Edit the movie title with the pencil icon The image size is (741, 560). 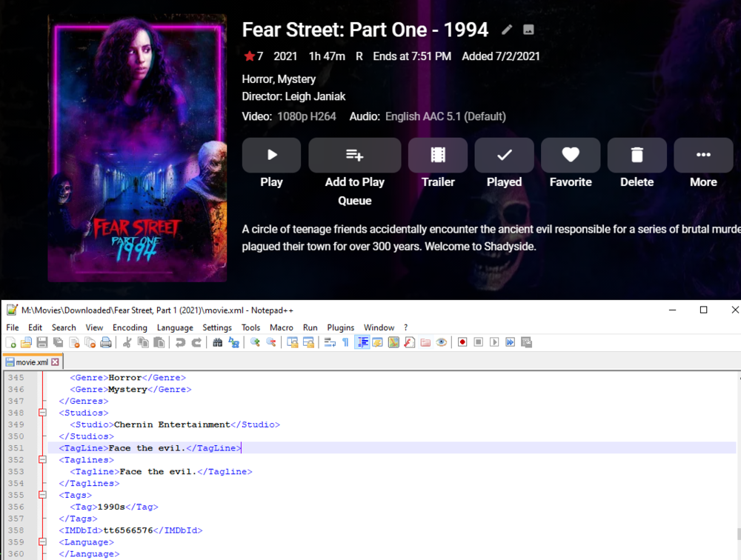(x=508, y=30)
